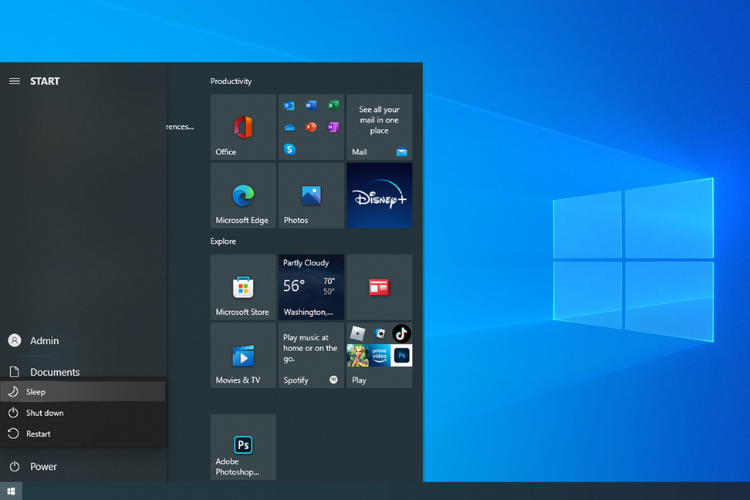Open Roblox in the Play folder tile
Screen dimensions: 750x500
click(357, 333)
